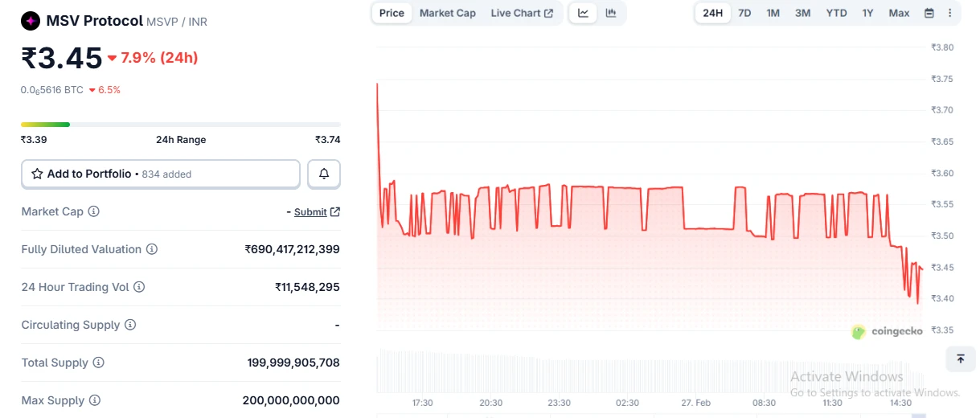Click the 27. Feb date axis label
Viewport: 980px width, 418px height.
click(695, 403)
